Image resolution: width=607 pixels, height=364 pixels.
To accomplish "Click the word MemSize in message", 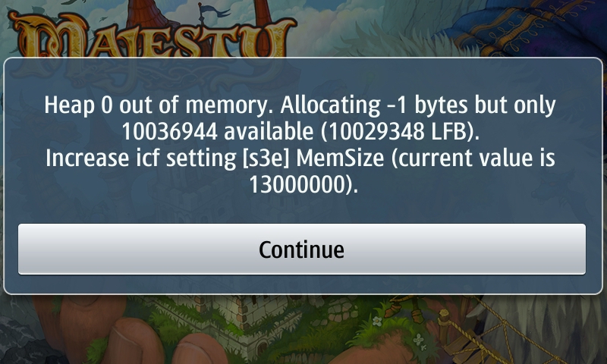I will click(340, 158).
